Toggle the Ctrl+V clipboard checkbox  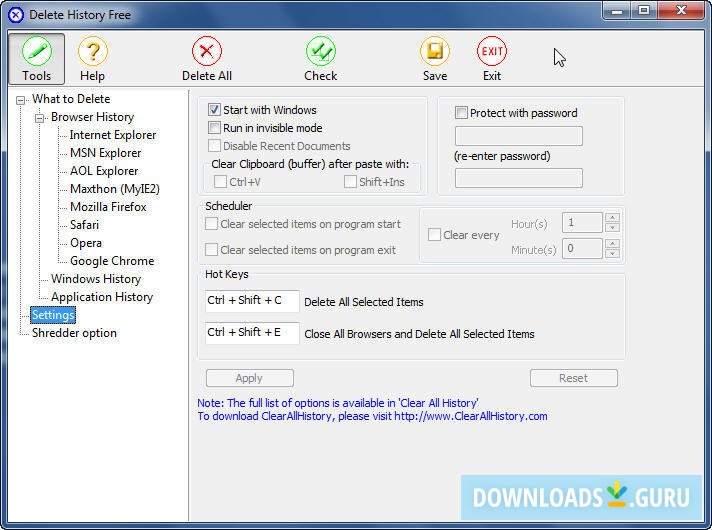click(220, 182)
